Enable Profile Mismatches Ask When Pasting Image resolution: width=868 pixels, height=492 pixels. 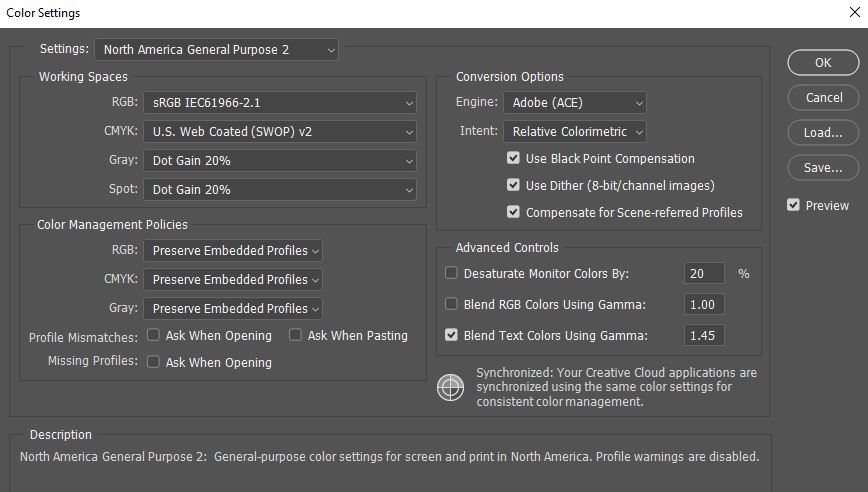tap(296, 335)
